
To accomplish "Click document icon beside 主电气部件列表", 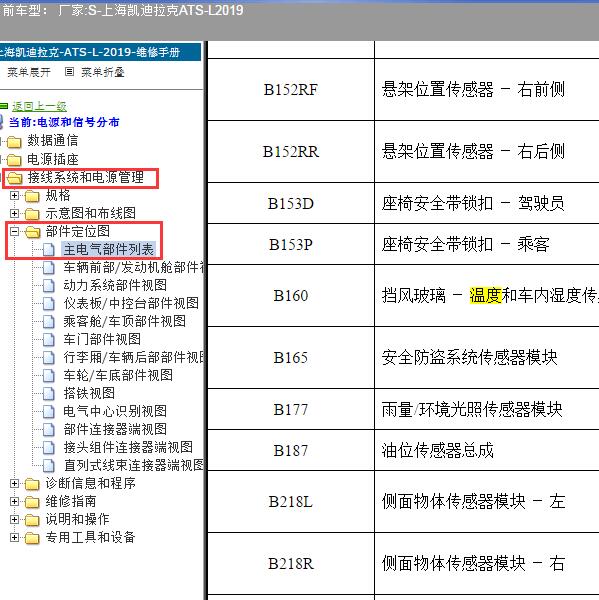I will 49,249.
